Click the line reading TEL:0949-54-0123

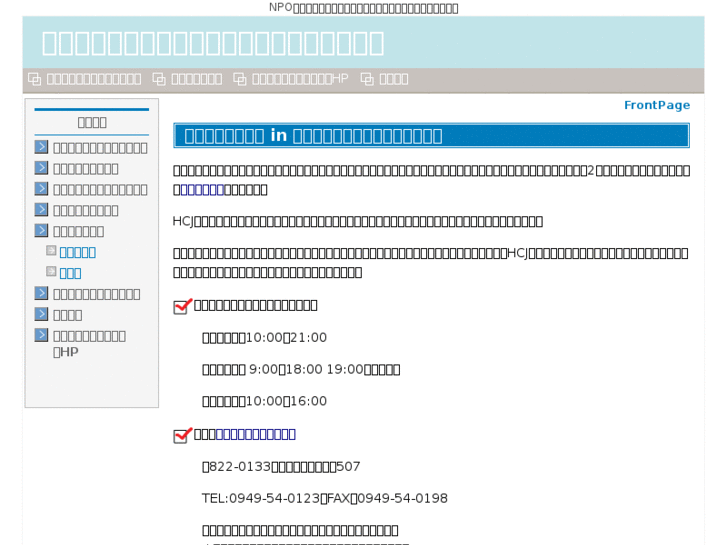pos(325,498)
